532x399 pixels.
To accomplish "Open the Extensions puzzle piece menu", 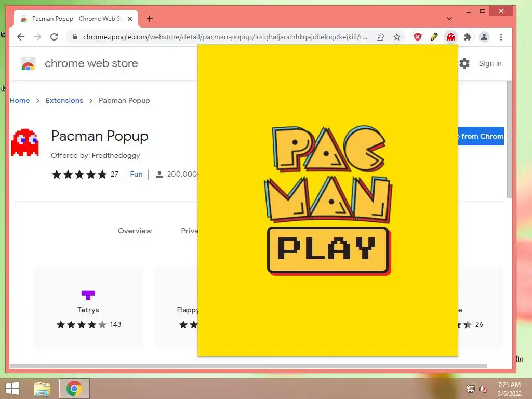I will click(x=467, y=37).
